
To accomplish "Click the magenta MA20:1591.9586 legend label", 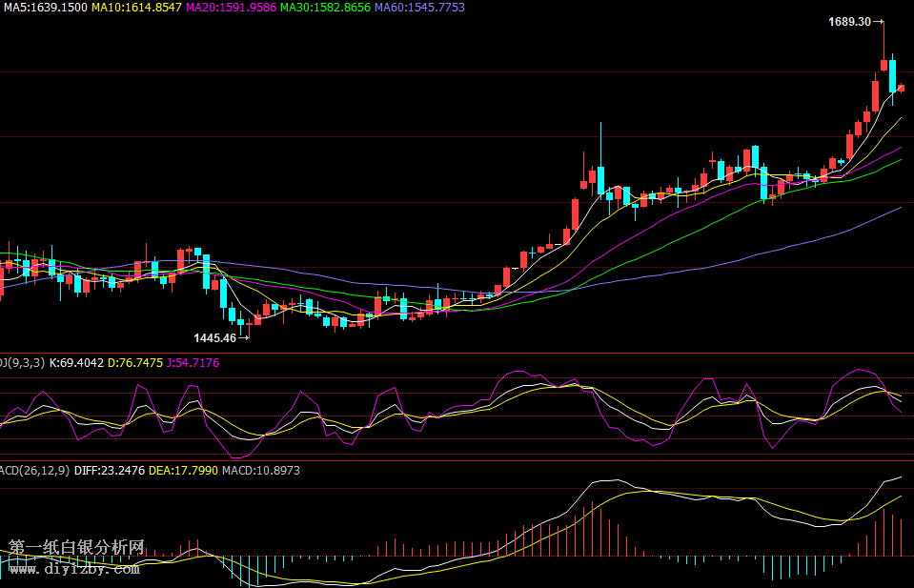I will 231,8.
